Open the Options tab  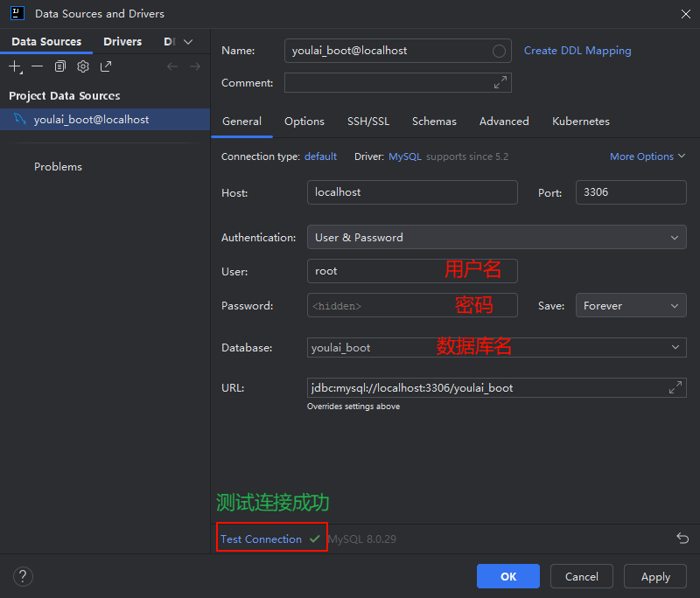304,122
